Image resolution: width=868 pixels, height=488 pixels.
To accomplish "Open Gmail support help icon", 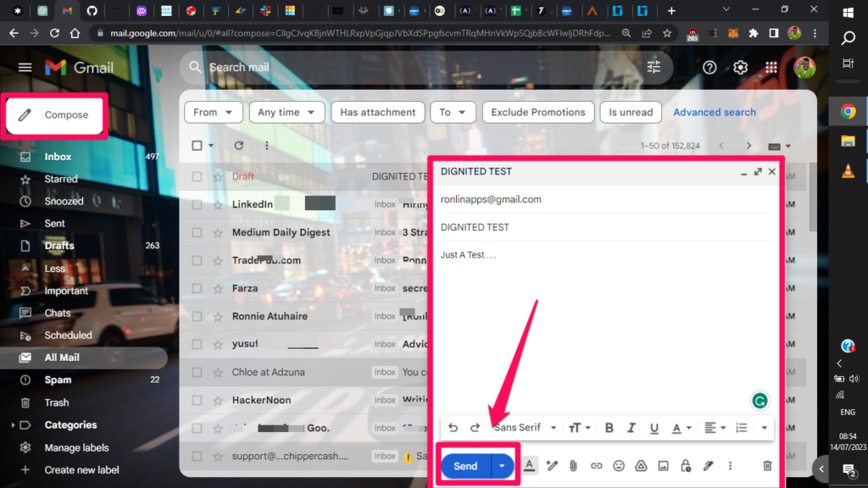I will click(709, 68).
